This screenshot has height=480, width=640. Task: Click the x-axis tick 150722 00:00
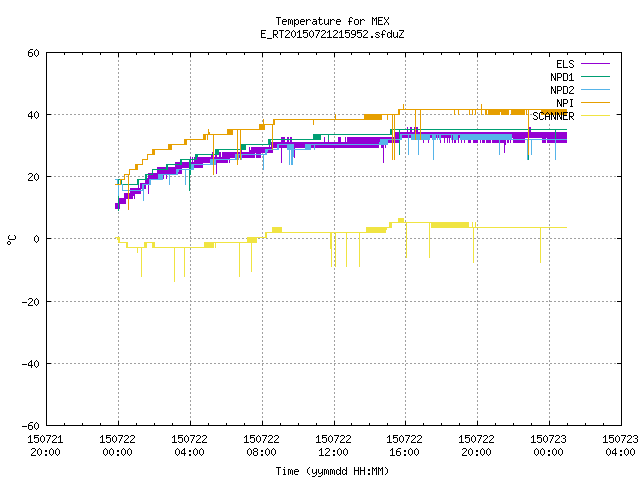118,446
